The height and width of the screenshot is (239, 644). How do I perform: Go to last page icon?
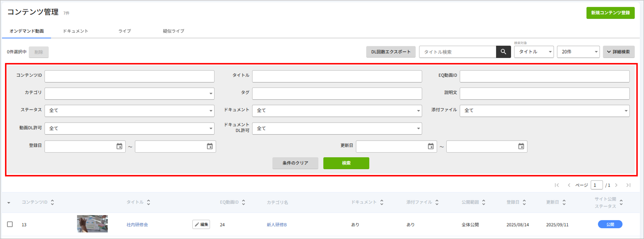tap(628, 185)
